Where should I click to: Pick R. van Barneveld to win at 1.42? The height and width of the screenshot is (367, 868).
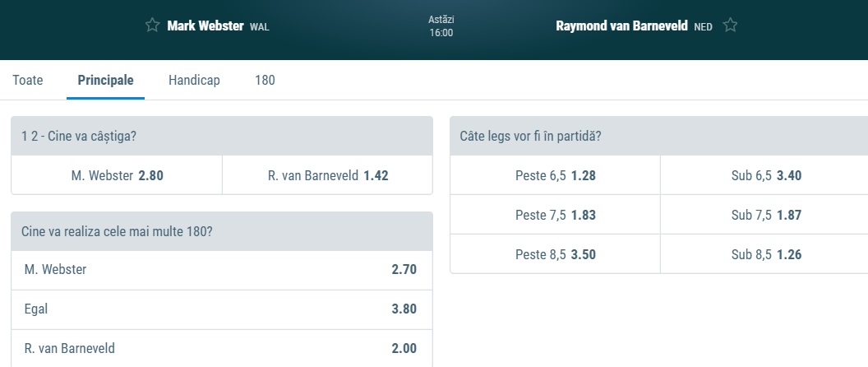(327, 175)
